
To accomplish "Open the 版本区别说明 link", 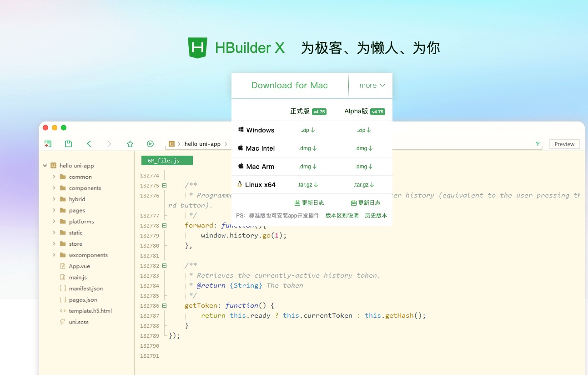I will click(342, 216).
